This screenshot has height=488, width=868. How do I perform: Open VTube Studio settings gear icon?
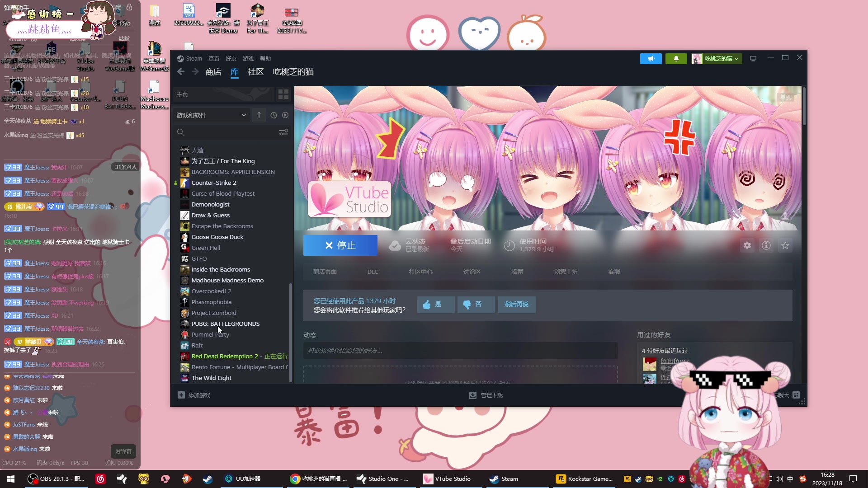click(x=747, y=245)
